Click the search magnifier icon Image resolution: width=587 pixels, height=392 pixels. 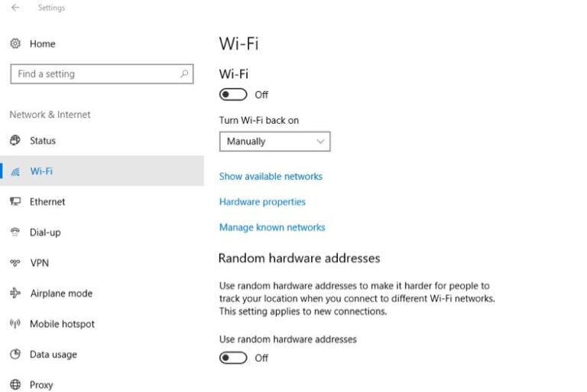[x=184, y=74]
